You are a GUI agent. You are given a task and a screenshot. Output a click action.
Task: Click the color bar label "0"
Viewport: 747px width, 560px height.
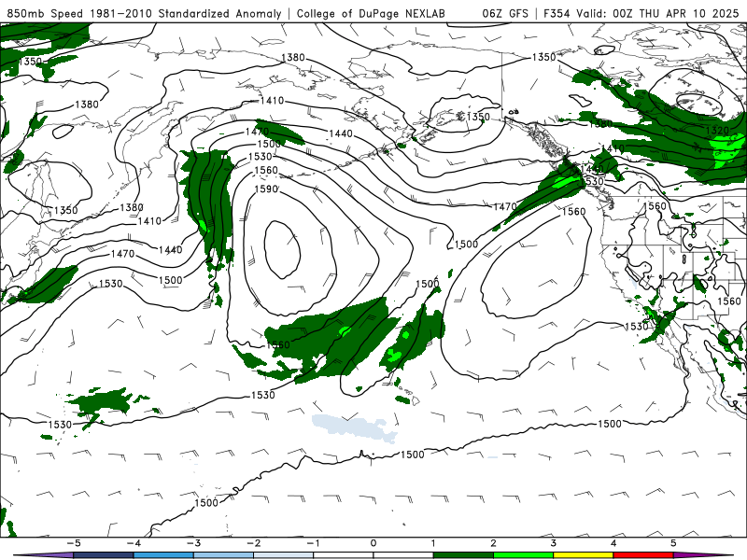point(373,543)
